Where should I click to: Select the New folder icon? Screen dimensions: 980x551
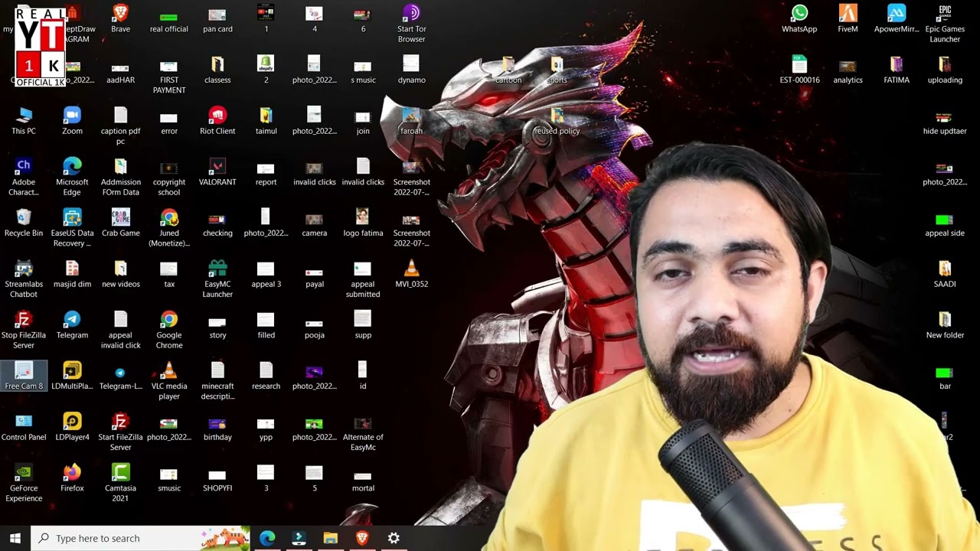pyautogui.click(x=945, y=325)
